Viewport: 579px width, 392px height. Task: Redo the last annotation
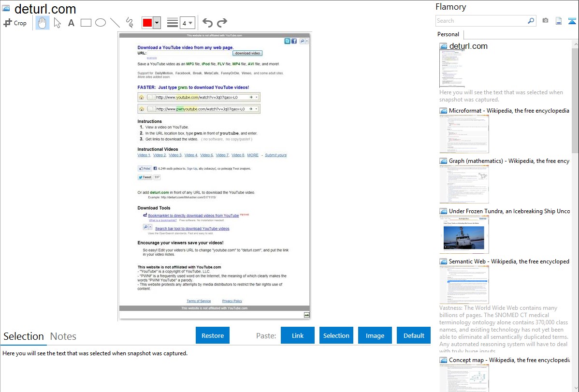[222, 23]
